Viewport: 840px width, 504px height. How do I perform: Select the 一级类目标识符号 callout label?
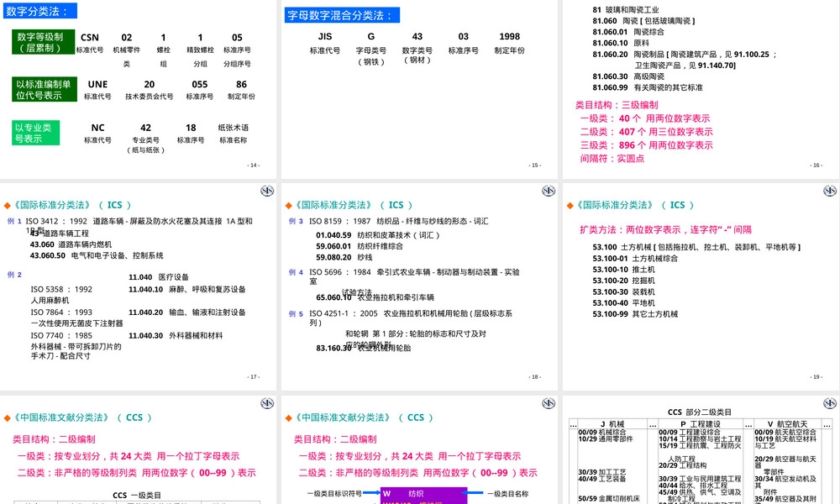[x=335, y=494]
